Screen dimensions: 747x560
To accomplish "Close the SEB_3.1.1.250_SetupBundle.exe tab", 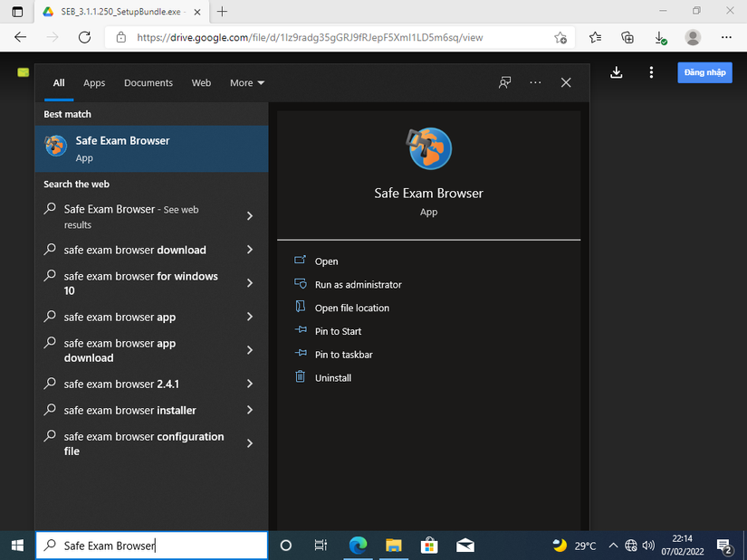I will (197, 12).
